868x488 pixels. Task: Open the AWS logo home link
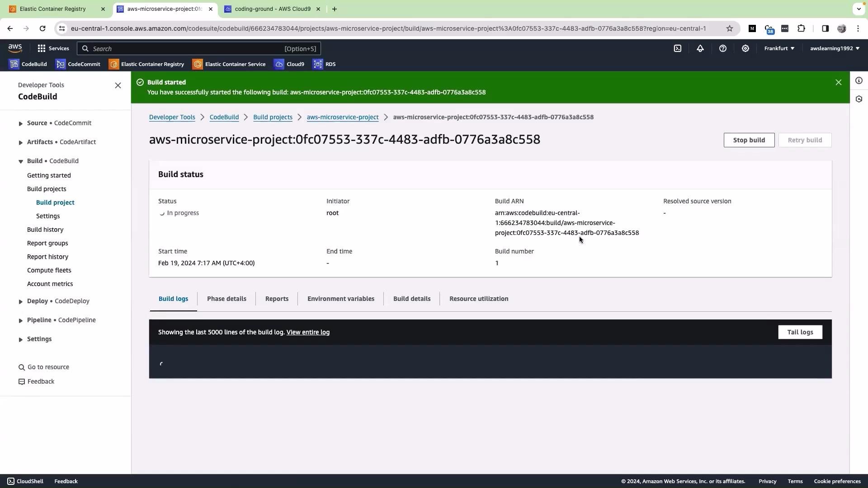(x=15, y=48)
